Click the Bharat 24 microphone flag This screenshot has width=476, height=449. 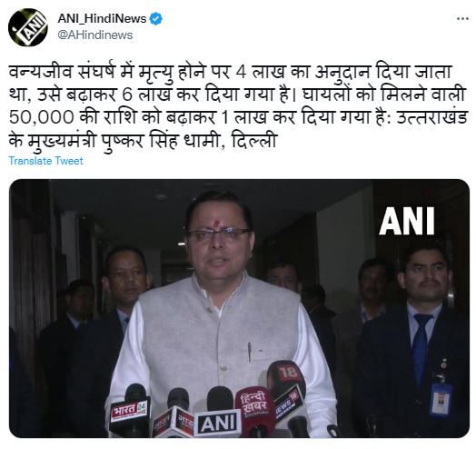pyautogui.click(x=130, y=410)
